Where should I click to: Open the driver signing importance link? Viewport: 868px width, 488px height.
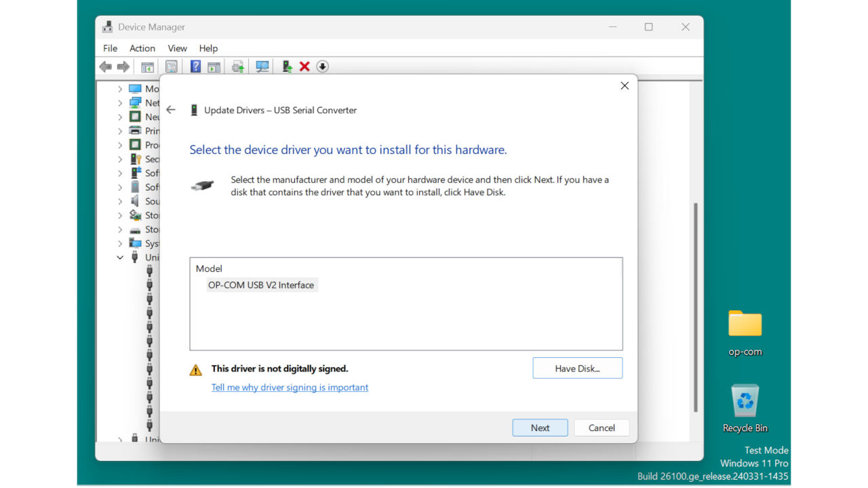click(290, 387)
